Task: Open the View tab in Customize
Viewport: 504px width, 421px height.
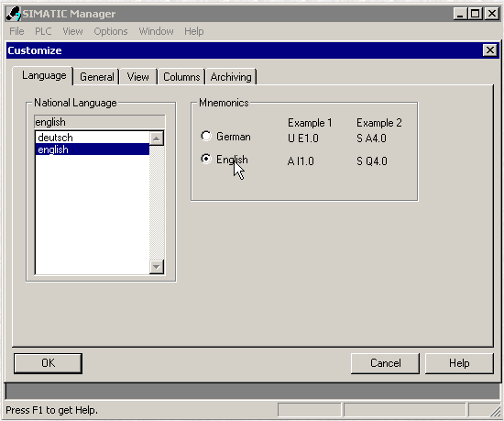Action: pos(137,77)
